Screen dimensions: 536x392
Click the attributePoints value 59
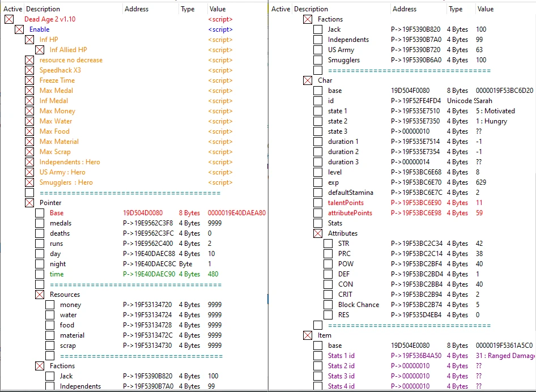pyautogui.click(x=480, y=213)
